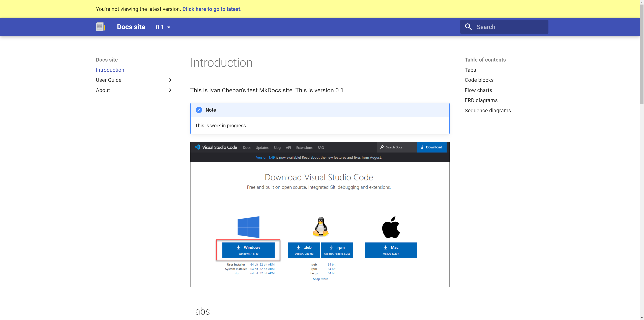644x320 pixels.
Task: Click the Tabs section heading
Action: point(200,311)
